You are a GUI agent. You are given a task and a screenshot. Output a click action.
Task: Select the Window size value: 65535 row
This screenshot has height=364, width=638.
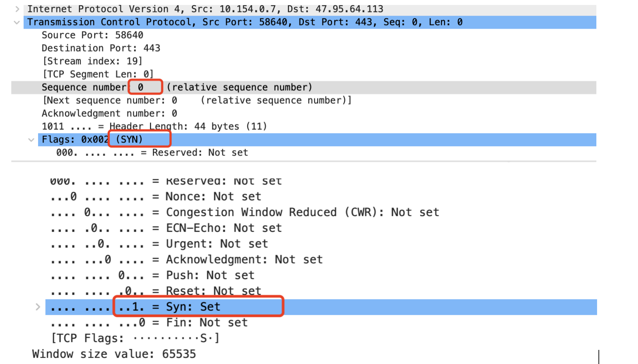click(114, 354)
